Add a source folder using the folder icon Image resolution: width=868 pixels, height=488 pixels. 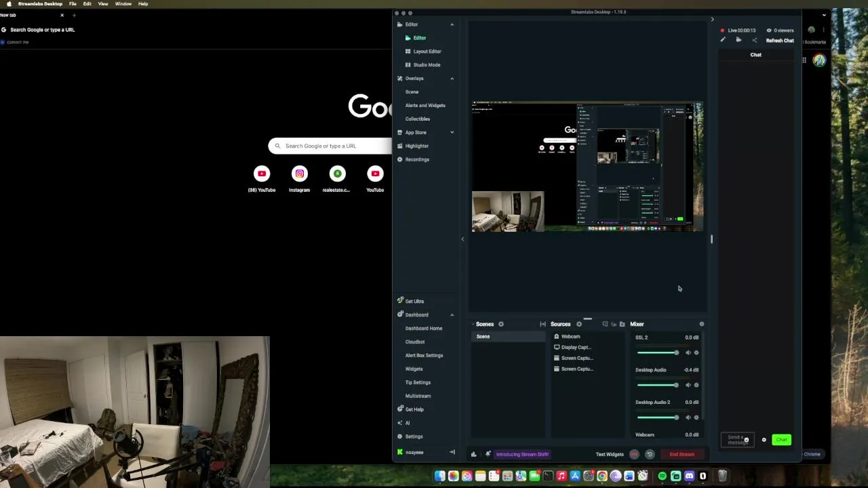622,324
